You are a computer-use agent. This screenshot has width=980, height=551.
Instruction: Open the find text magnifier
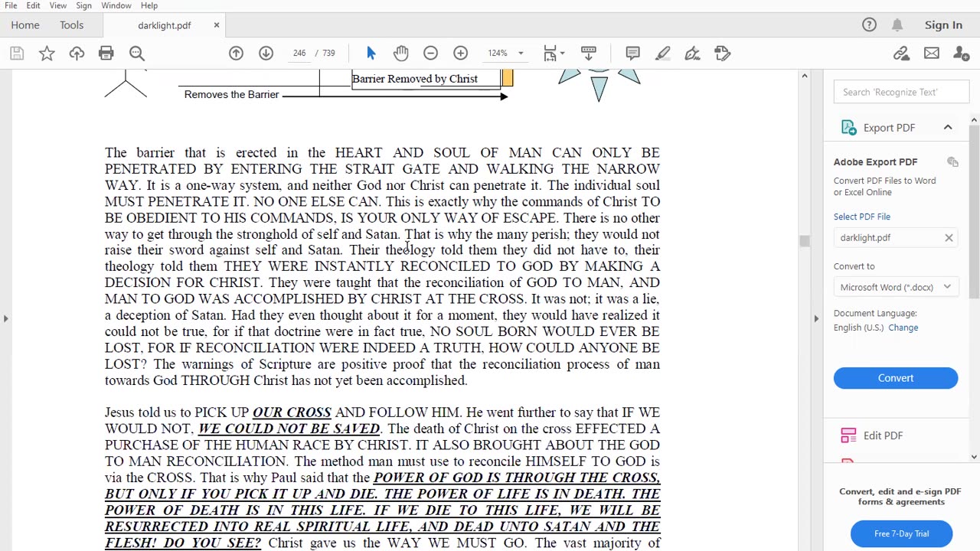coord(136,53)
